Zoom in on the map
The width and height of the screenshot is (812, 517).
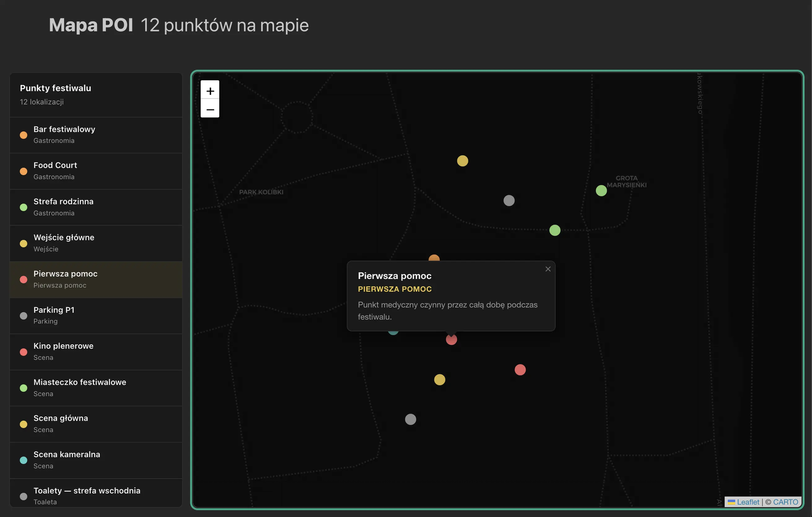[210, 90]
